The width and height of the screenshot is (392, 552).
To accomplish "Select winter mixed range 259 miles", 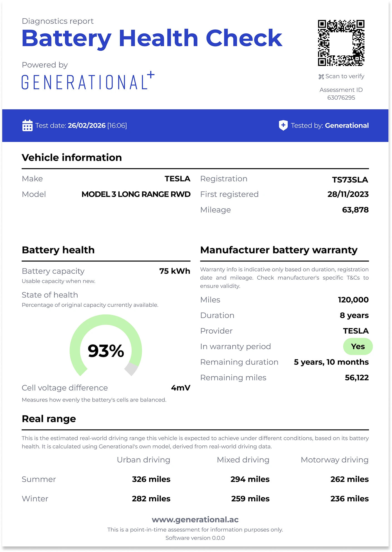I will 250,499.
